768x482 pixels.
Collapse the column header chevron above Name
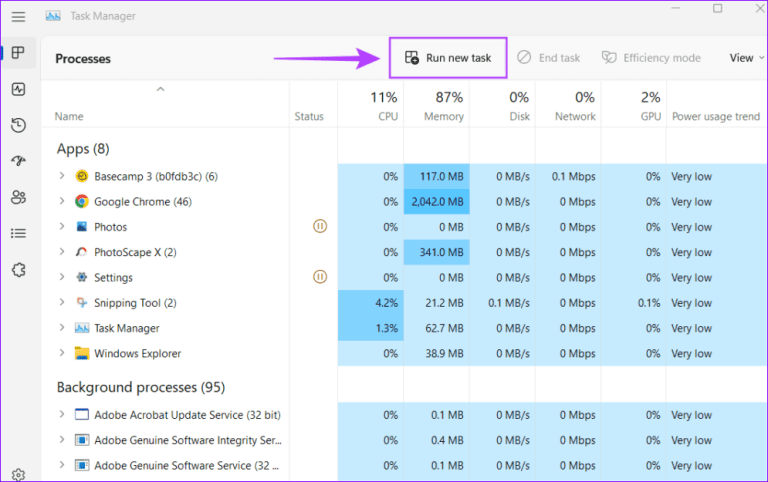coord(158,90)
